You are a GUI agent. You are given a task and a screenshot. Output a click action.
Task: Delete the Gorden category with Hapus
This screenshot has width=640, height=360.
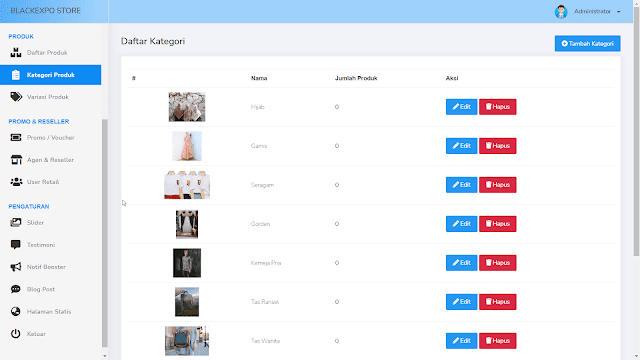498,224
